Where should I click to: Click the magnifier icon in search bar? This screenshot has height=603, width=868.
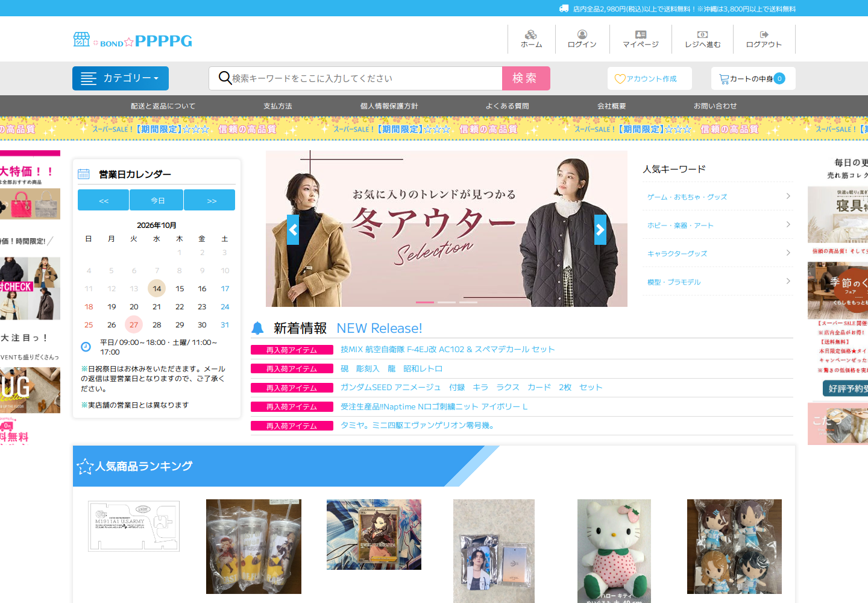225,78
